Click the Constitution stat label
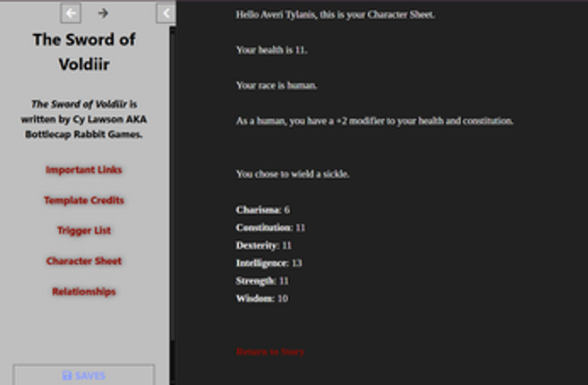Viewport: 588px width, 385px height. (x=264, y=227)
